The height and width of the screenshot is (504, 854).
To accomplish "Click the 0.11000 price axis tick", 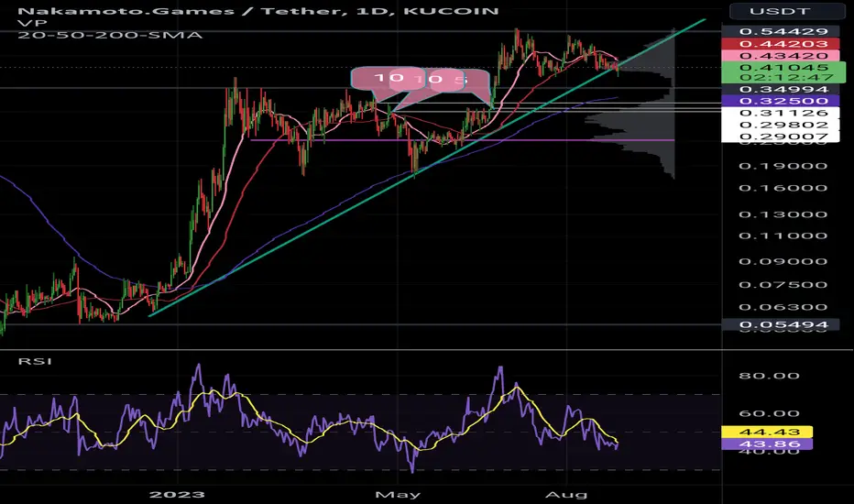I will (x=783, y=236).
